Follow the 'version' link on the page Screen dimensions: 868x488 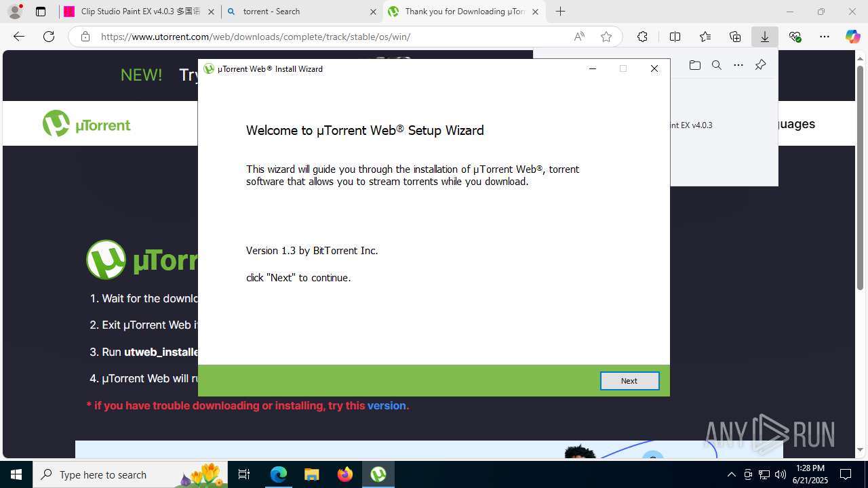387,405
